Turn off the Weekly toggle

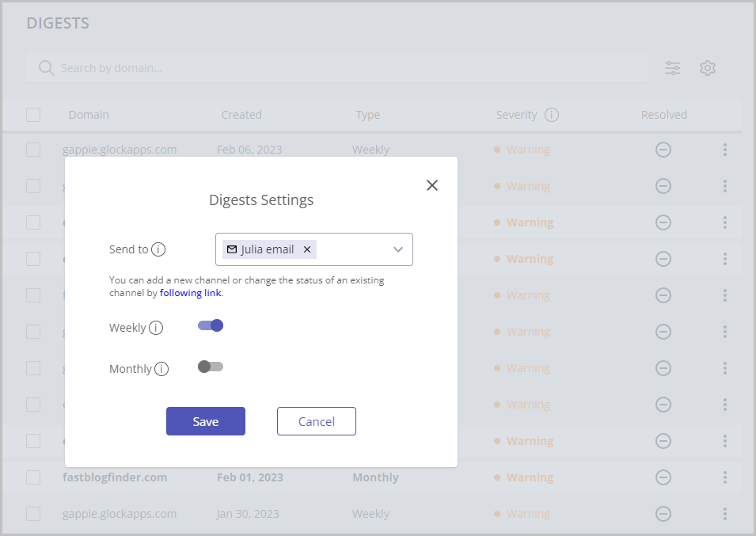[211, 325]
